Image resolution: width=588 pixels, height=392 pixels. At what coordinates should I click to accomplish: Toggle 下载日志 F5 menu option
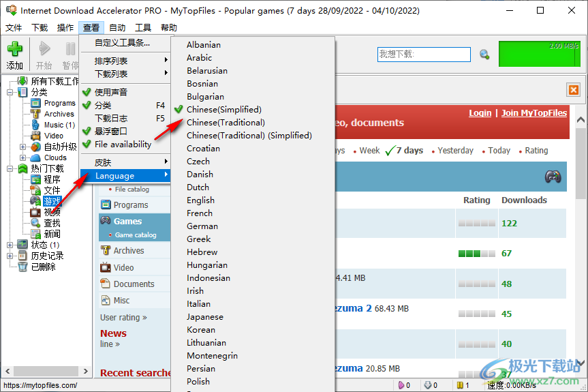point(125,119)
